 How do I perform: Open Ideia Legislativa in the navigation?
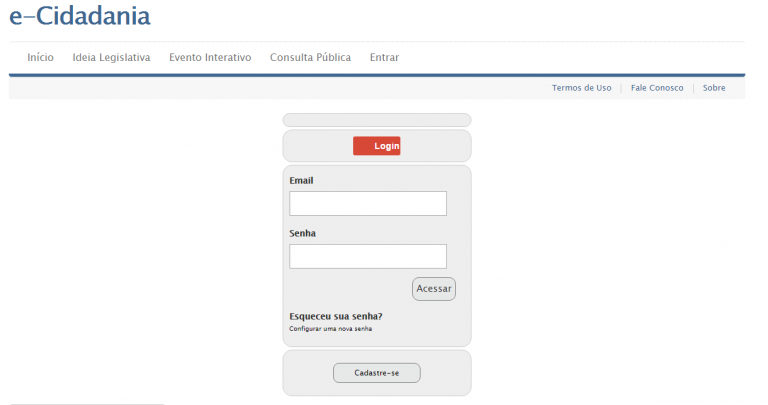pos(111,58)
